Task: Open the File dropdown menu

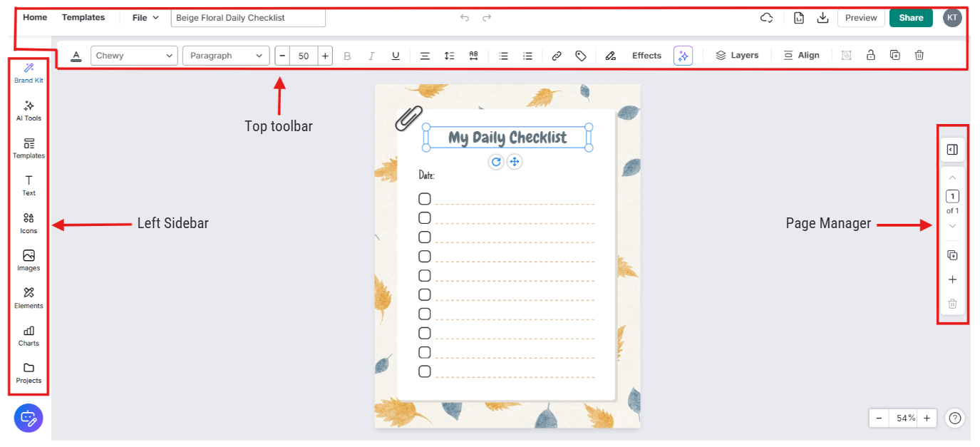Action: [145, 18]
